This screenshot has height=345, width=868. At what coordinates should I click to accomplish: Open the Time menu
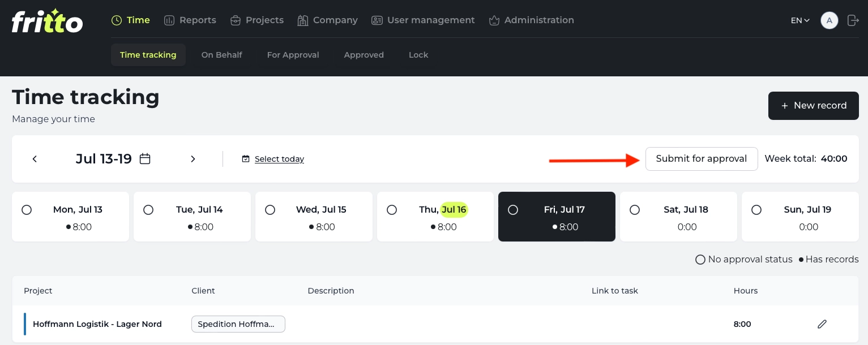pyautogui.click(x=131, y=20)
